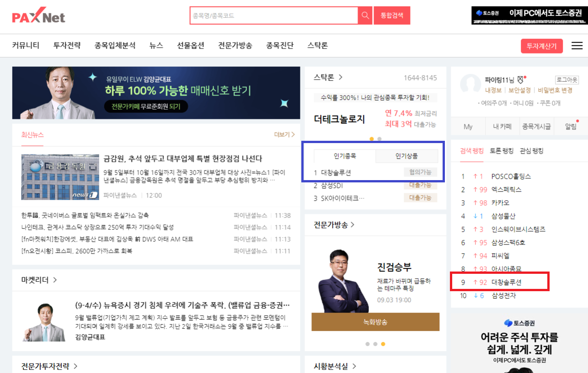Open the 토스증권 banner at top right

529,16
